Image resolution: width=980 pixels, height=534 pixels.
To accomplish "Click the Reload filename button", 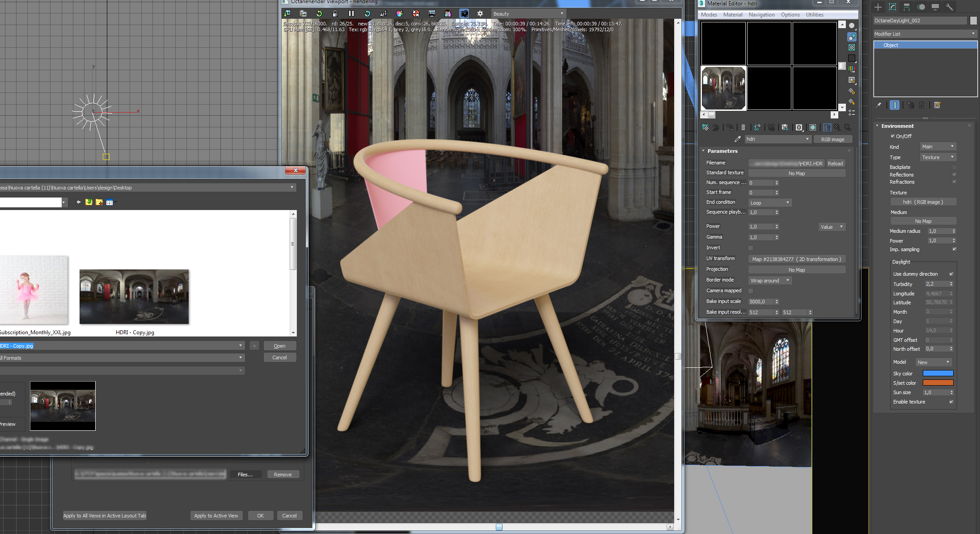I will (x=835, y=164).
